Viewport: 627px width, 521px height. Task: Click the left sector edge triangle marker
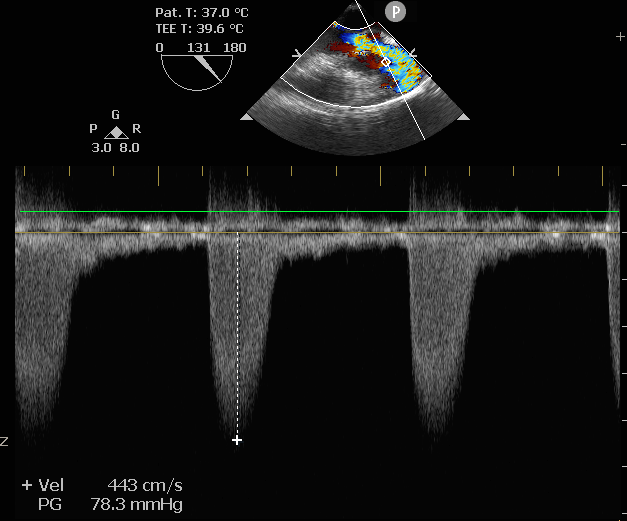pos(247,118)
